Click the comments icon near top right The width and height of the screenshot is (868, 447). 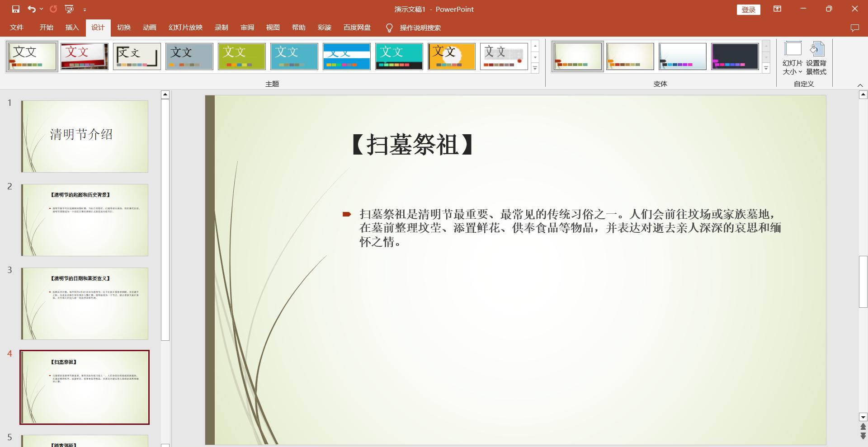(854, 28)
